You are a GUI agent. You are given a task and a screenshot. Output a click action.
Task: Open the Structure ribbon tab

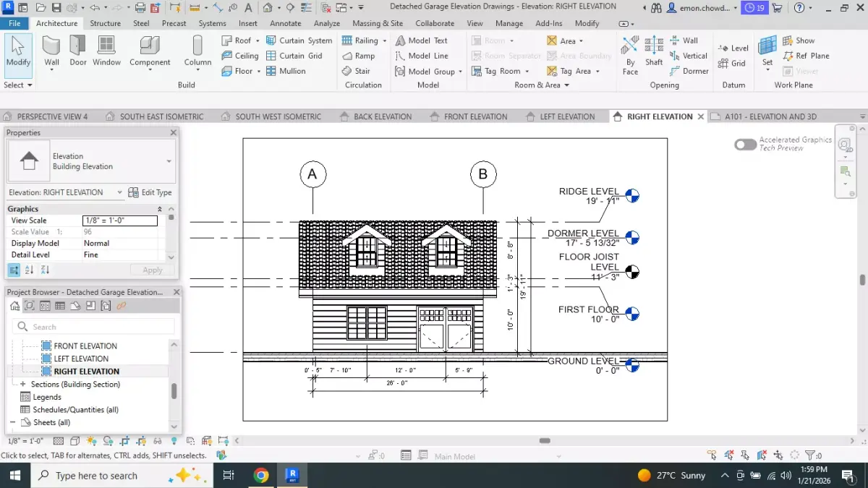tap(106, 23)
